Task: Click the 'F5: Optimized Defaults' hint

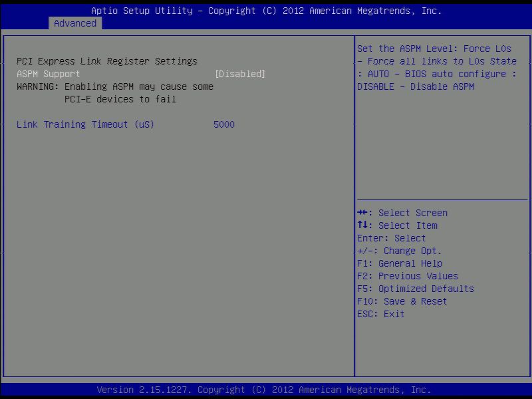Action: 416,289
